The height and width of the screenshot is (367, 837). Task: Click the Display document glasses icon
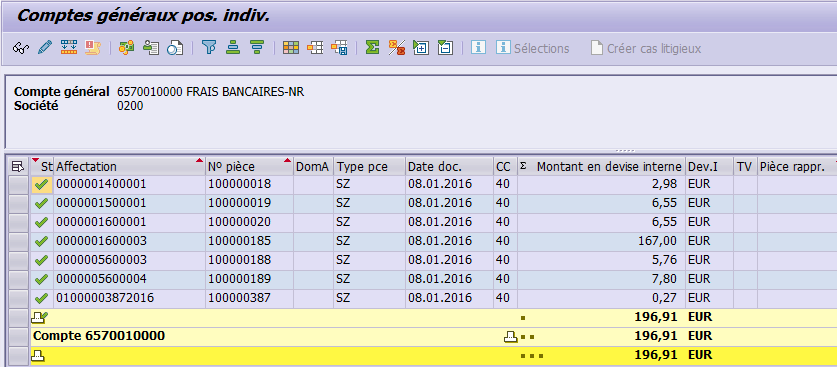(x=20, y=48)
